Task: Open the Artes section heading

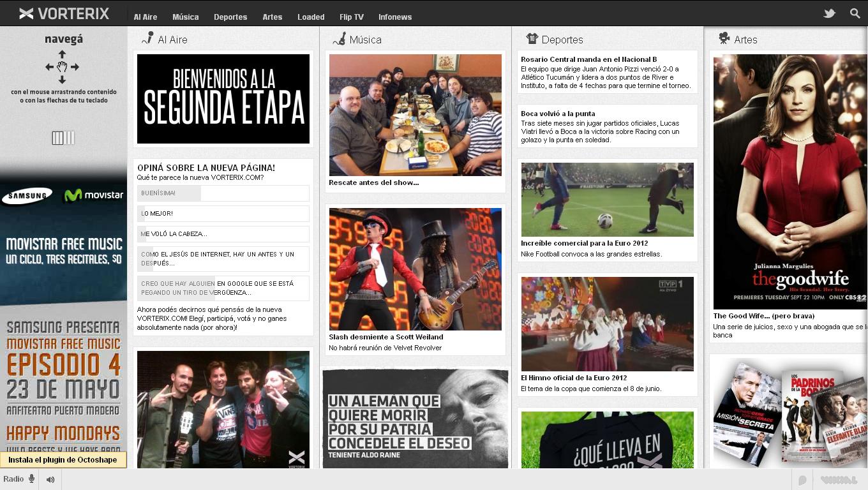Action: 745,40
